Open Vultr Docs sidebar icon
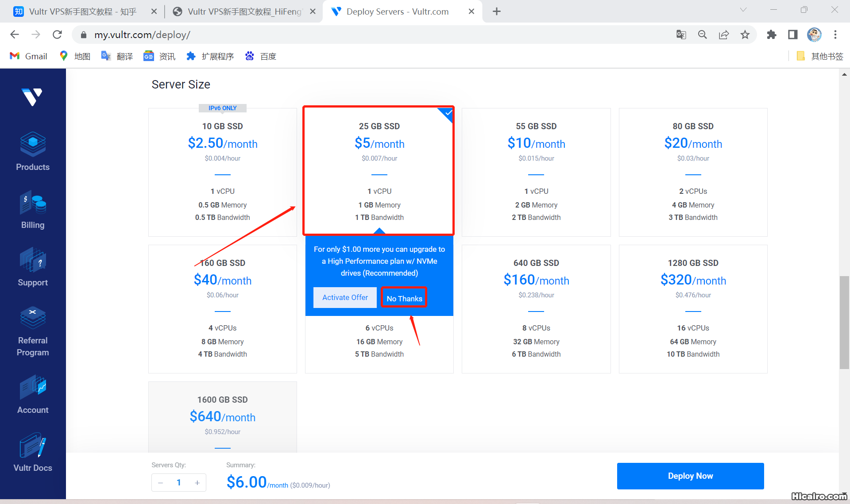Image resolution: width=850 pixels, height=504 pixels. coord(33,446)
